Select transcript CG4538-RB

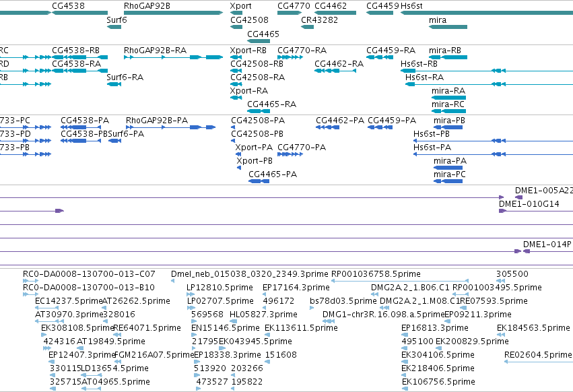[x=75, y=50]
